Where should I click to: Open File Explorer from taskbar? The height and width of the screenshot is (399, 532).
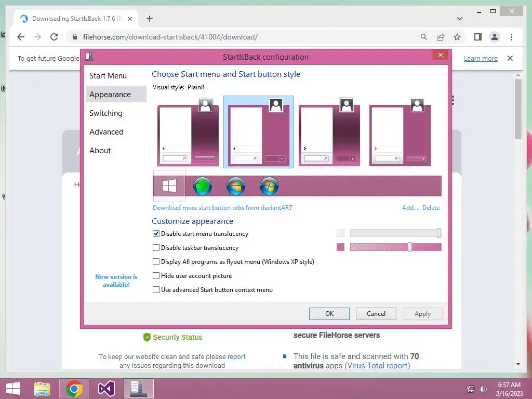(x=42, y=389)
